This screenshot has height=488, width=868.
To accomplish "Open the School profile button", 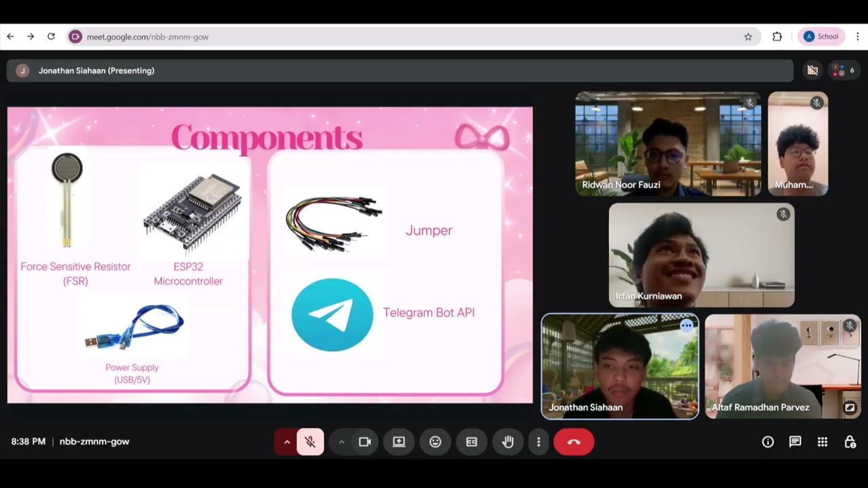I will coord(822,37).
